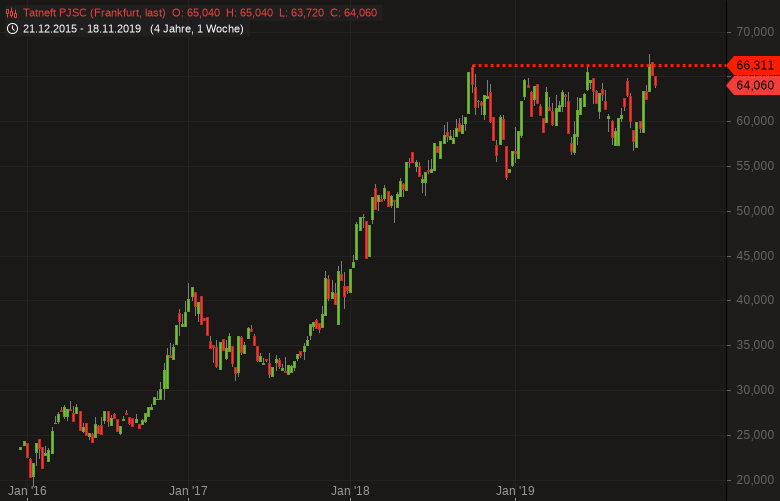Click the last red candle on the chart
780x501 pixels.
click(656, 82)
